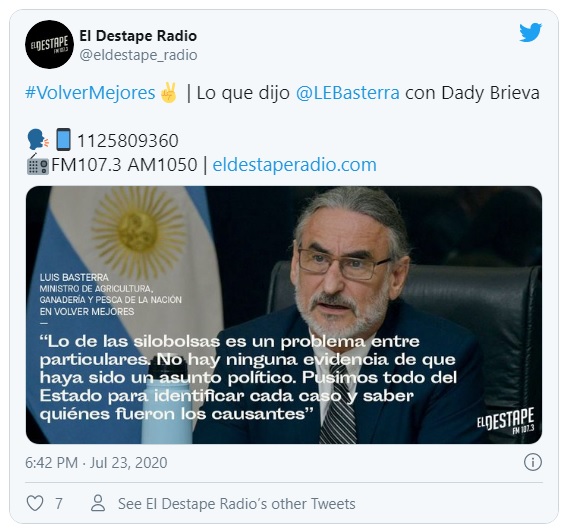This screenshot has width=566, height=531.
Task: Open the Luis Basterra quote image
Action: [x=284, y=315]
